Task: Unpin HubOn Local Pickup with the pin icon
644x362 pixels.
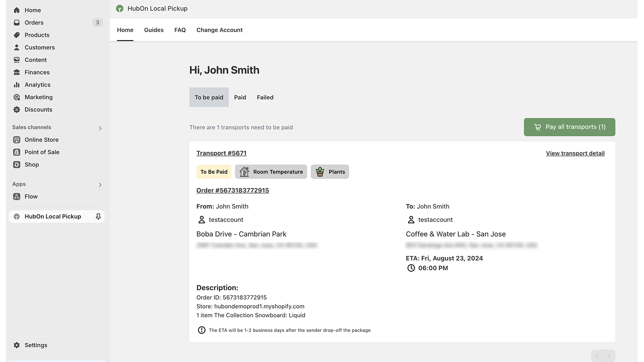Action: tap(98, 216)
